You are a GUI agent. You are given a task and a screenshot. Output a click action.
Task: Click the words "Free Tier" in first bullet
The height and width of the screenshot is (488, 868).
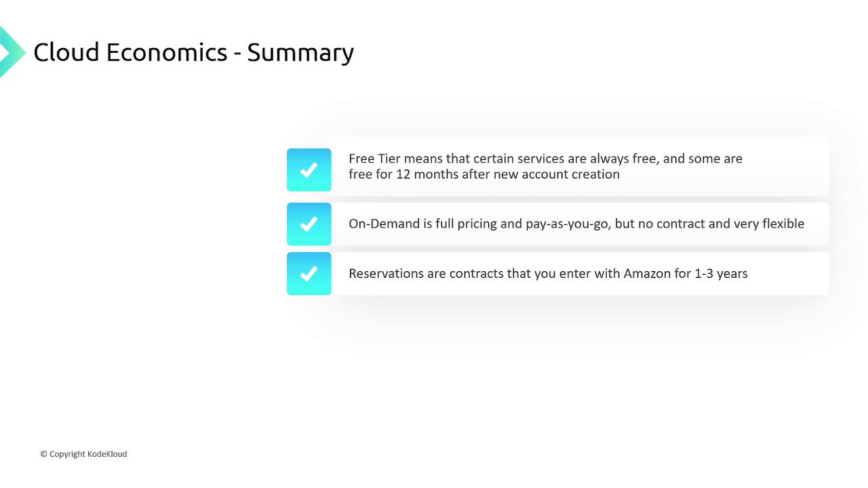pyautogui.click(x=374, y=159)
